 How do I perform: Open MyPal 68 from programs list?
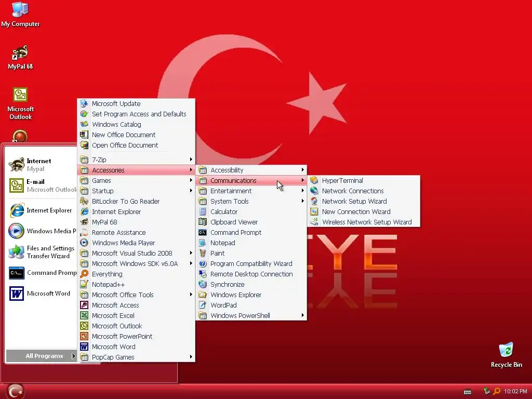137,222
